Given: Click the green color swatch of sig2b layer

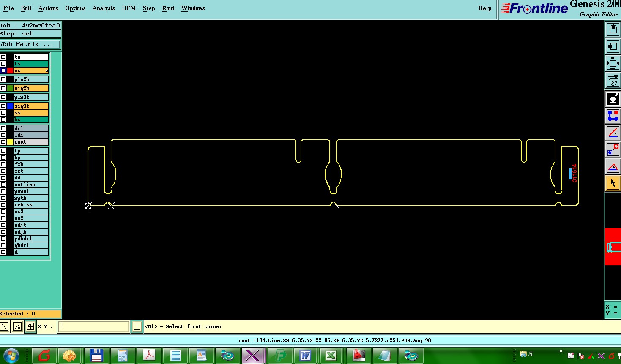Looking at the screenshot, I should (x=10, y=88).
